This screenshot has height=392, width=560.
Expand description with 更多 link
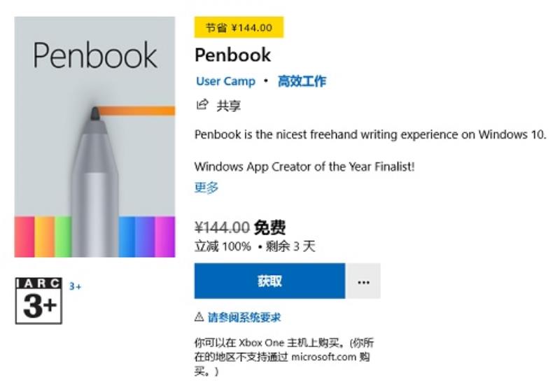coord(206,187)
